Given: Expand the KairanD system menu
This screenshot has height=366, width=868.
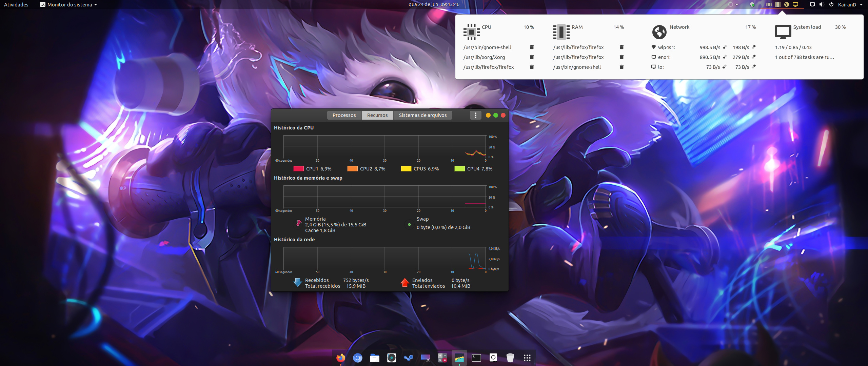Looking at the screenshot, I should [x=850, y=4].
